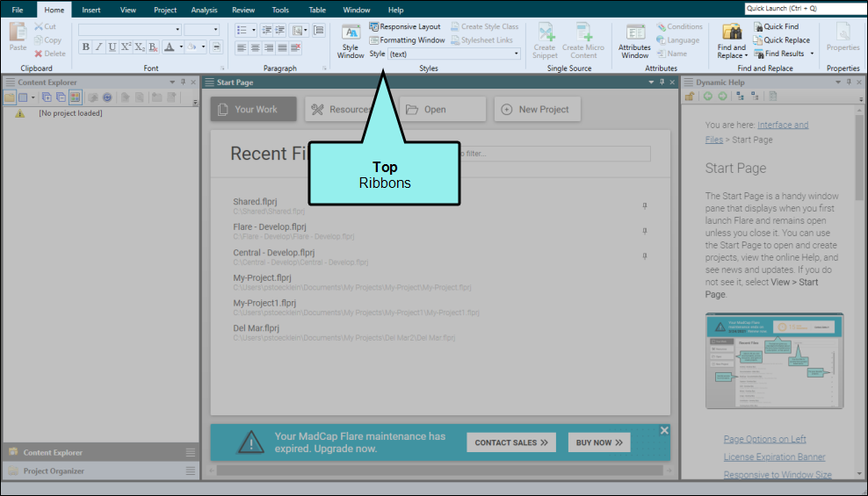This screenshot has height=496, width=868.
Task: Click Quick Find
Action: pyautogui.click(x=776, y=26)
